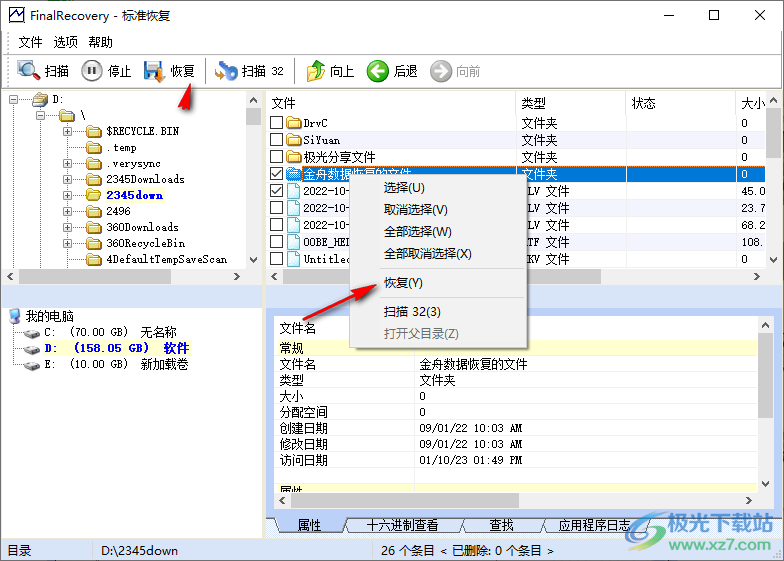Click the DrvC folder icon in file list
This screenshot has width=784, height=561.
[x=294, y=122]
